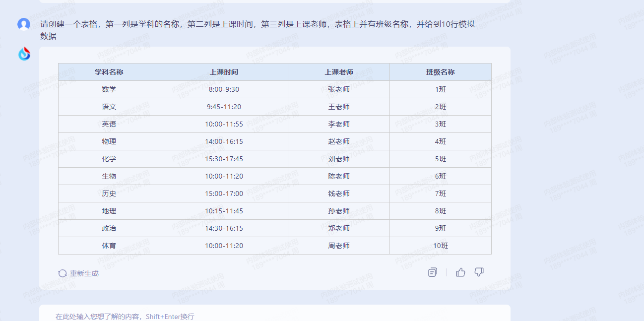The height and width of the screenshot is (321, 644).
Task: Click the circular arrows regenerate icon
Action: pyautogui.click(x=63, y=273)
